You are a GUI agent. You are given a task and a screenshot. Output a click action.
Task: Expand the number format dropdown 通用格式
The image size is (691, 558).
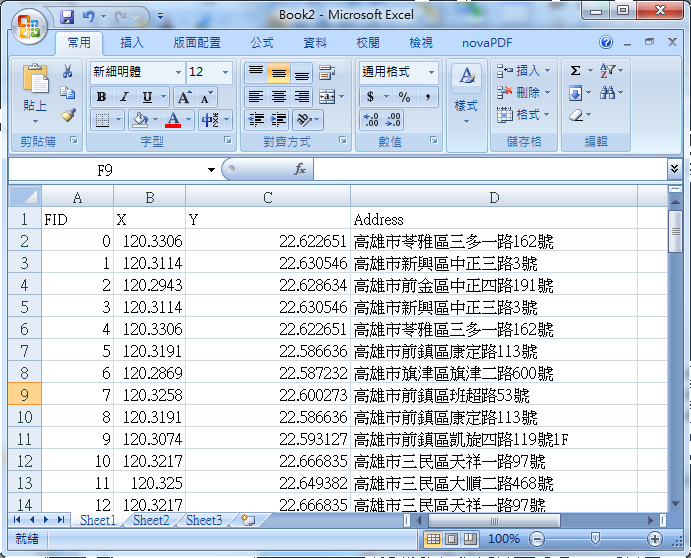[x=431, y=72]
